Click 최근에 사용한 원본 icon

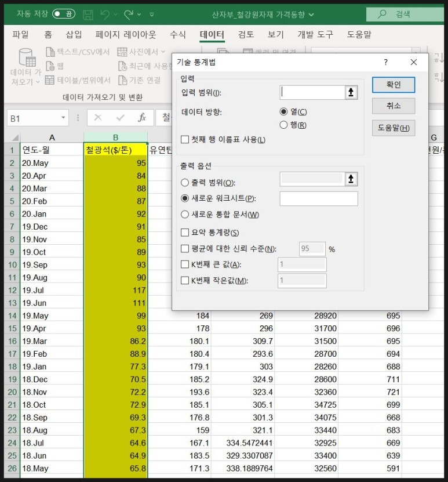click(x=122, y=66)
